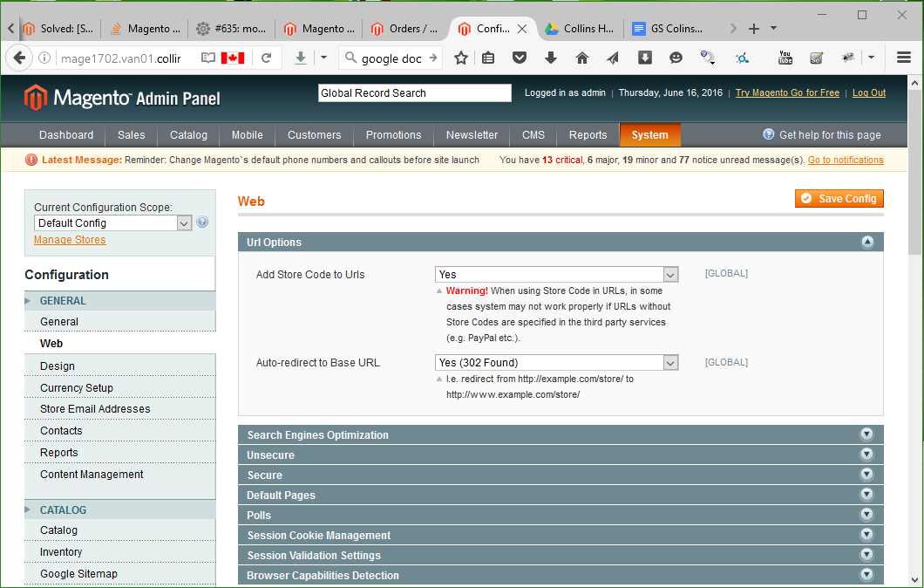
Task: Open the Sales menu
Action: (x=132, y=135)
